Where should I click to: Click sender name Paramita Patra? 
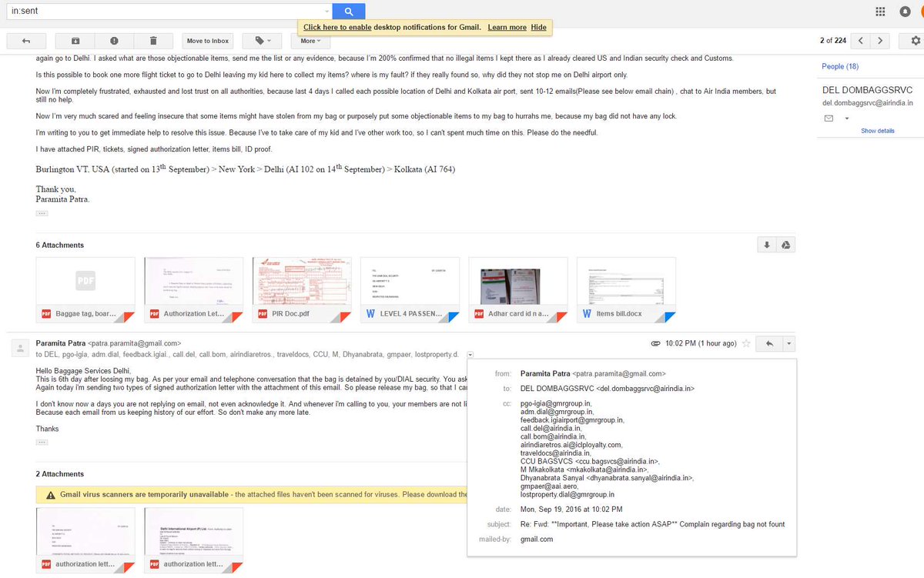(61, 343)
